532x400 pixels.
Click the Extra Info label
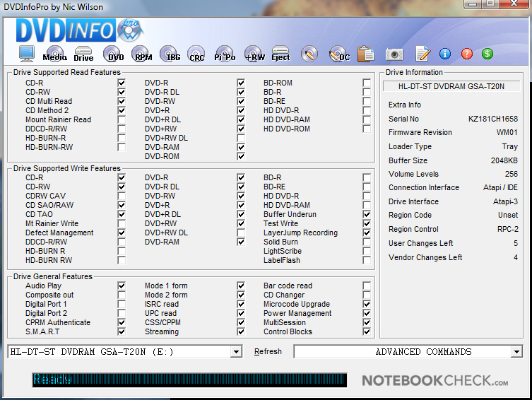(x=404, y=105)
